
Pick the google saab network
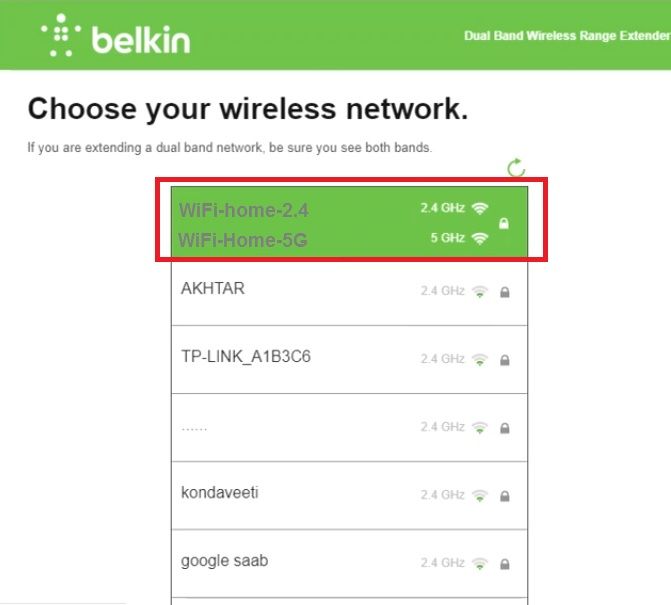point(225,561)
